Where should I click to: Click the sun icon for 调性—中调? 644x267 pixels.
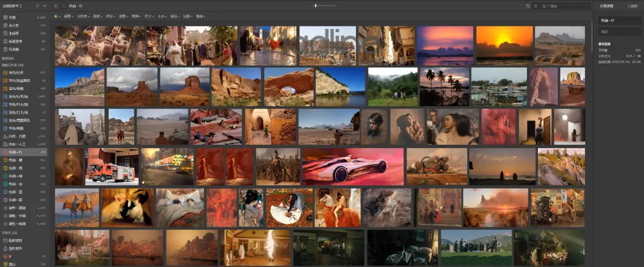click(5, 216)
